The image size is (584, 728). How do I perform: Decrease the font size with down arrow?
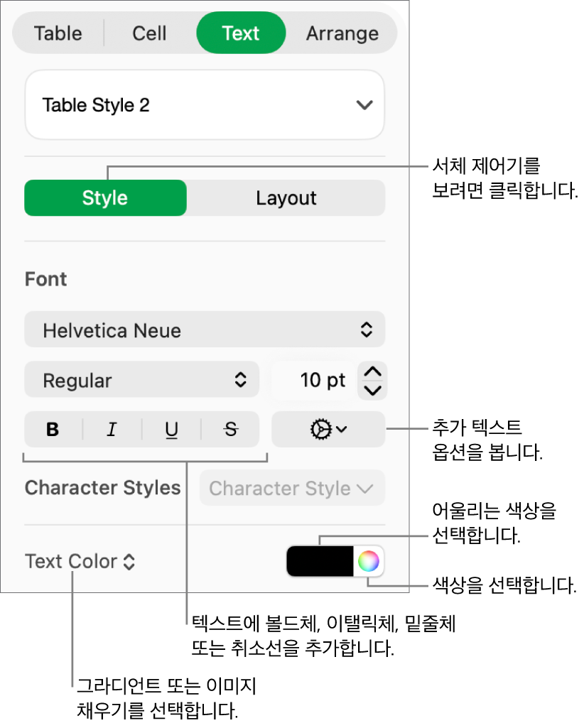point(372,390)
